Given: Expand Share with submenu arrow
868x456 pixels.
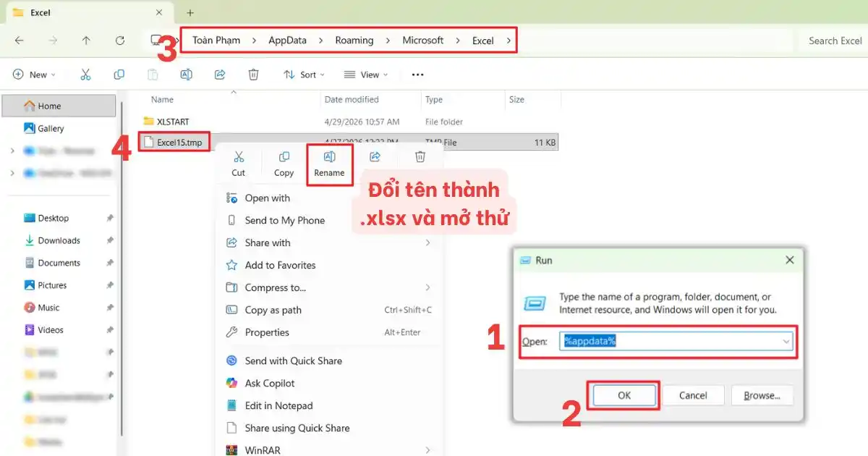Looking at the screenshot, I should [x=427, y=243].
